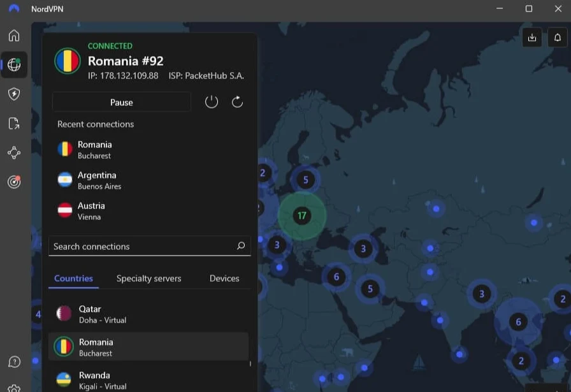The height and width of the screenshot is (392, 571).
Task: Open the Home icon in sidebar
Action: pos(14,36)
